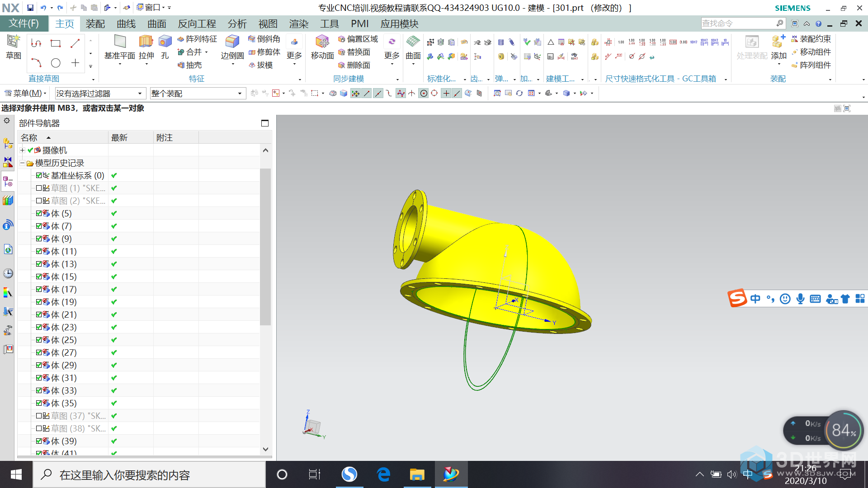
Task: Collapse the 模型历史记录 tree node
Action: click(x=22, y=163)
